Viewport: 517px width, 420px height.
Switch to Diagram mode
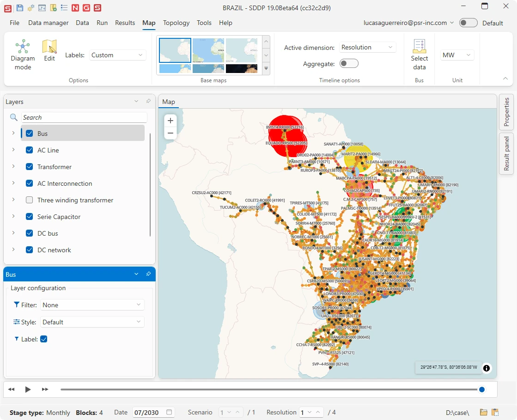[x=23, y=55]
